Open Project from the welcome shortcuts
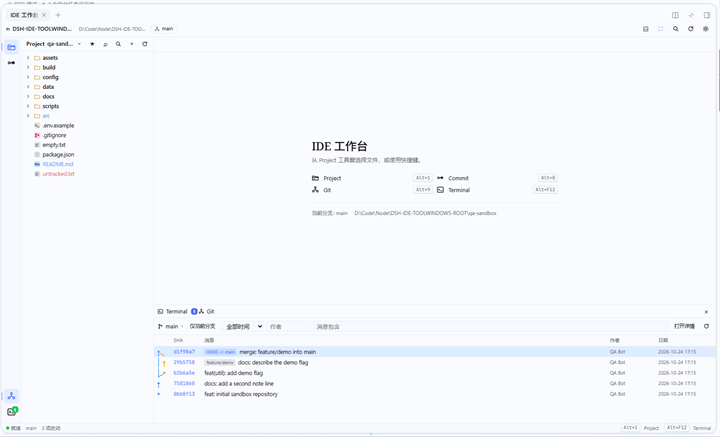Screen dimensions: 720x437 [x=372, y=178]
